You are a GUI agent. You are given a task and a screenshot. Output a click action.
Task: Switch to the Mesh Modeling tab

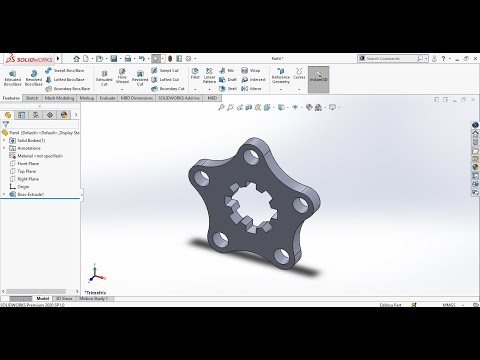pyautogui.click(x=59, y=98)
